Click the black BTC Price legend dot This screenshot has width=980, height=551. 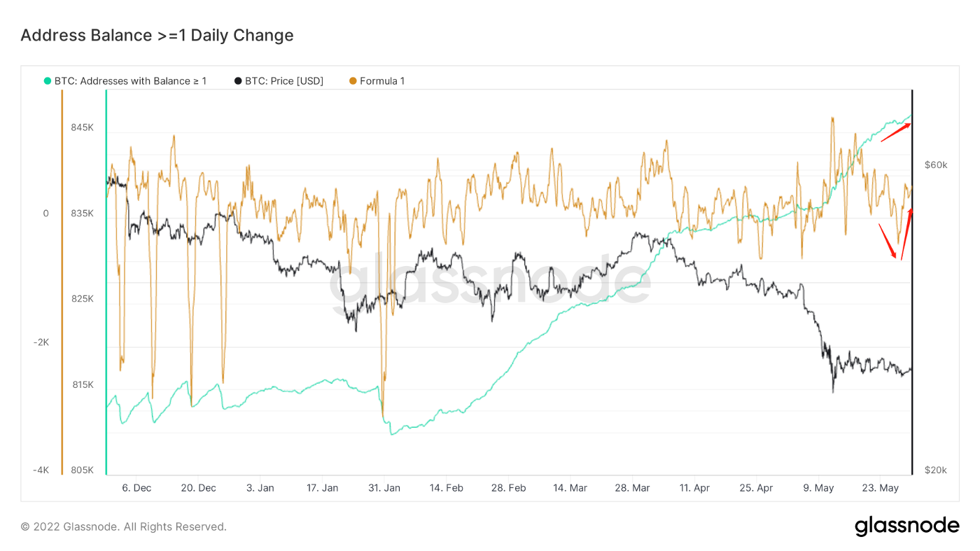pyautogui.click(x=239, y=81)
